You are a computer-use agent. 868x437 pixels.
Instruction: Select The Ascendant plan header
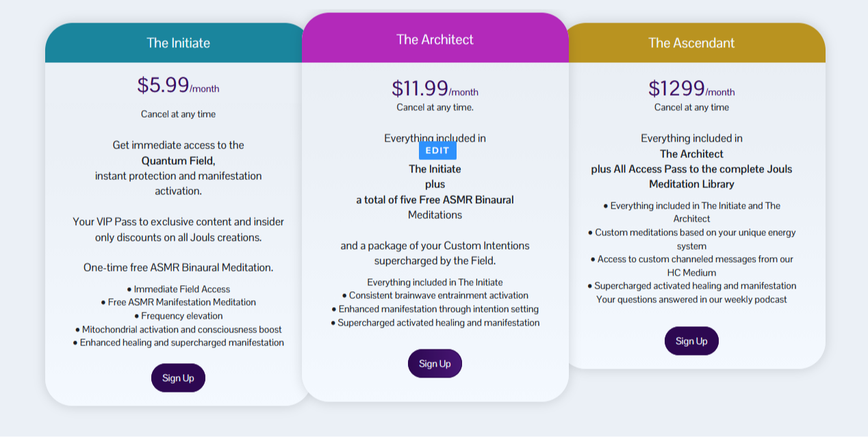click(691, 43)
